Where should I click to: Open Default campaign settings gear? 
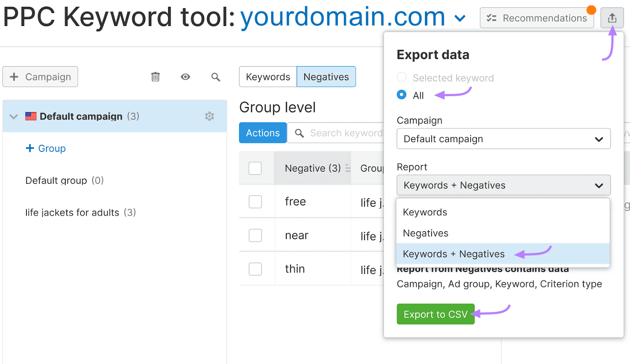209,116
